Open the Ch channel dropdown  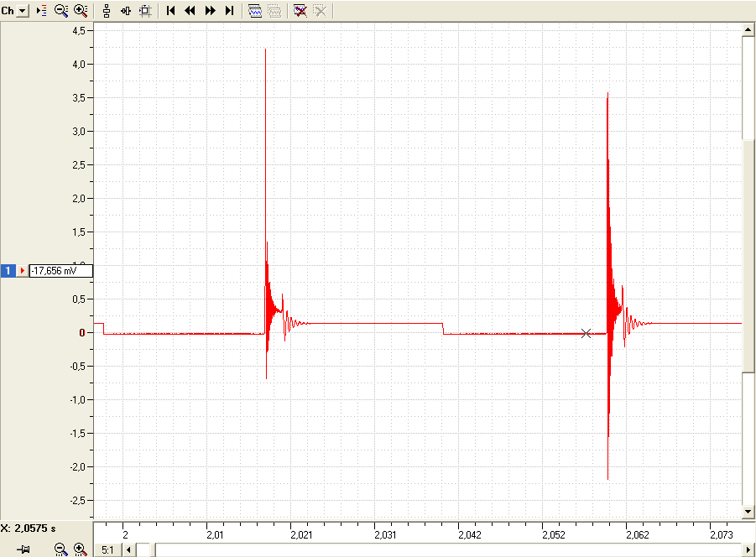point(23,11)
